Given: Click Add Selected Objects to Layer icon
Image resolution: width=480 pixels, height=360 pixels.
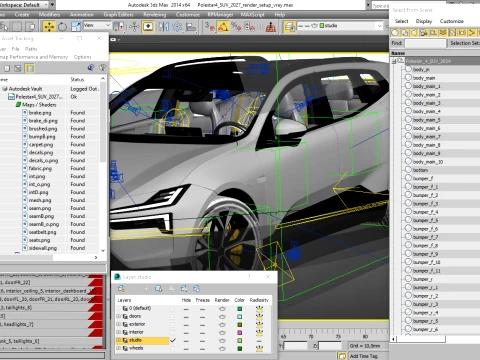Looking at the screenshot, I should 146,288.
